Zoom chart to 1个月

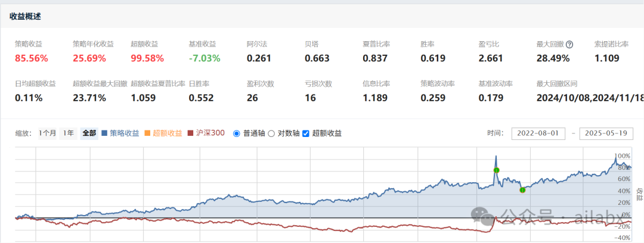click(47, 133)
